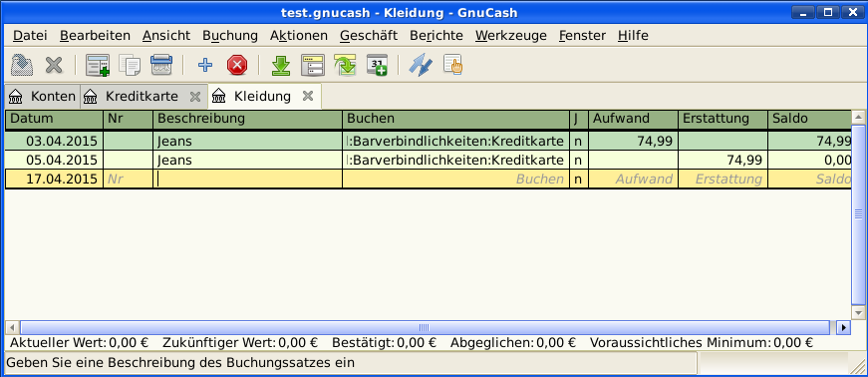This screenshot has width=868, height=377.
Task: Click the Jeans description in the 05.04.2015 row
Action: tap(247, 161)
